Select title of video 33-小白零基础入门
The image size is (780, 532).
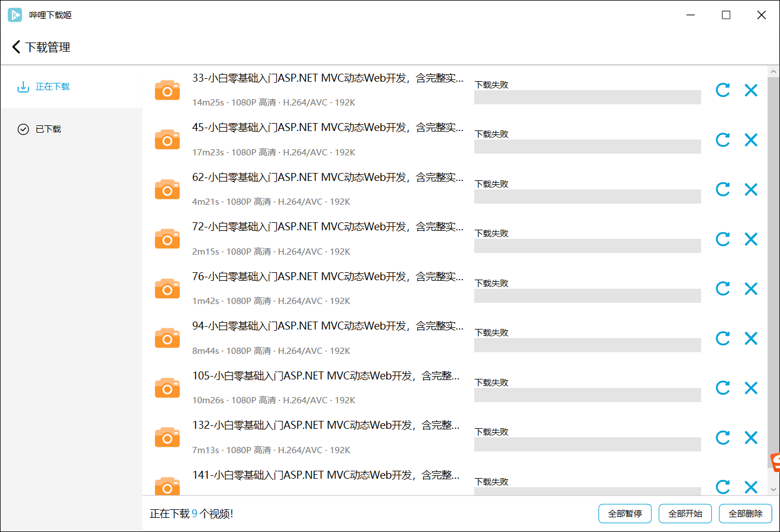click(328, 78)
